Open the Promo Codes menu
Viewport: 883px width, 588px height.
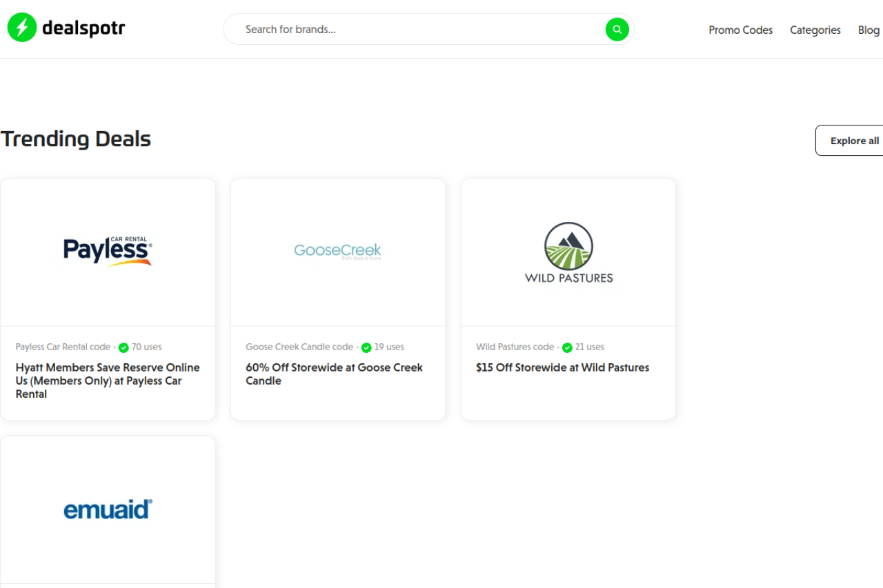pos(740,30)
